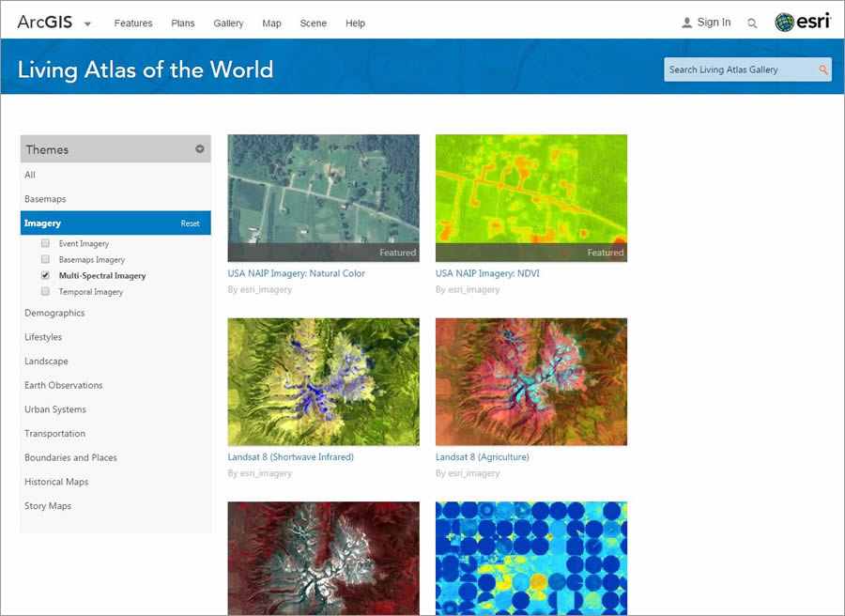Click the Temporal Imagery label
The image size is (845, 616).
(x=91, y=291)
